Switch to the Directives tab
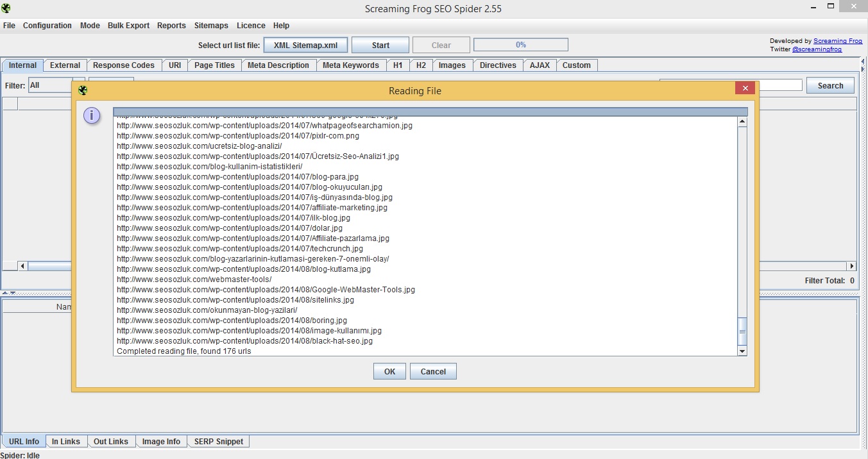This screenshot has width=868, height=459. coord(498,65)
